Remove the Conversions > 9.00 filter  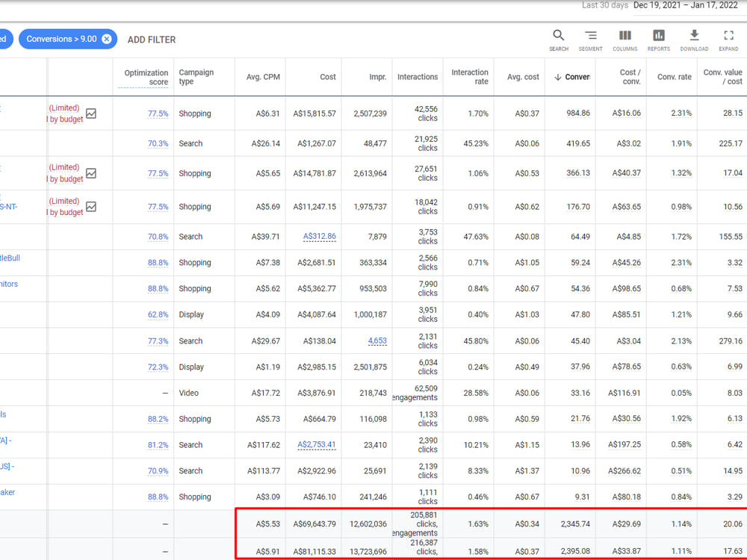point(107,39)
